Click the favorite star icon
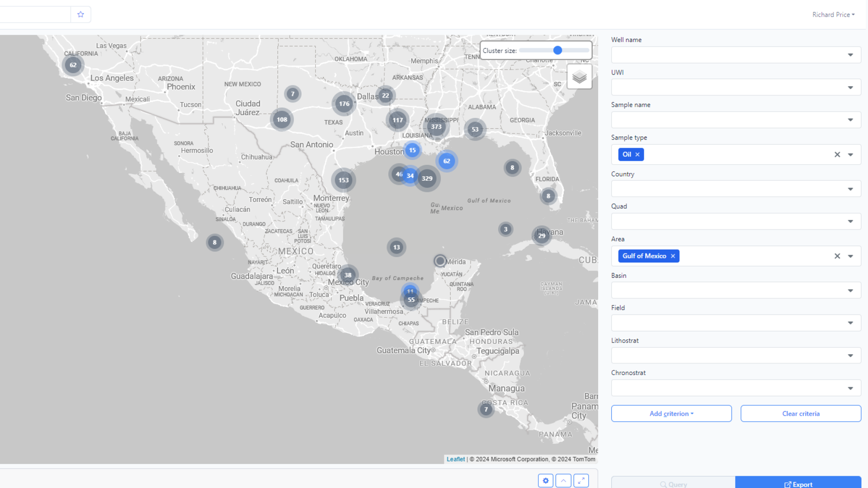 80,14
